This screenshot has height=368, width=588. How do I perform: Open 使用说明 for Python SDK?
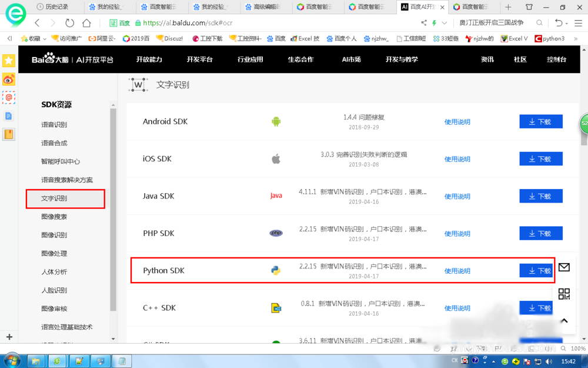457,271
